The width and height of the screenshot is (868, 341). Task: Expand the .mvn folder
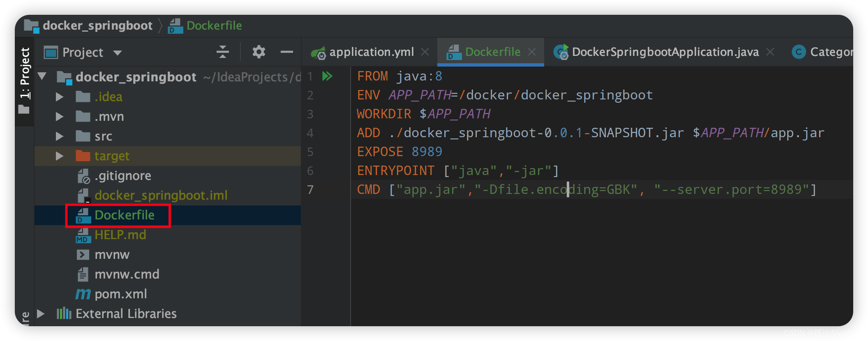coord(60,116)
